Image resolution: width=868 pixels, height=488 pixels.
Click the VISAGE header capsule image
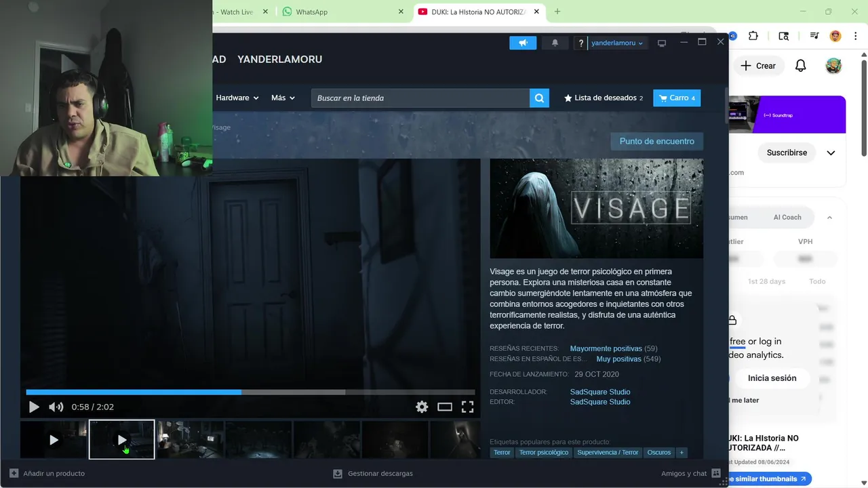(597, 209)
